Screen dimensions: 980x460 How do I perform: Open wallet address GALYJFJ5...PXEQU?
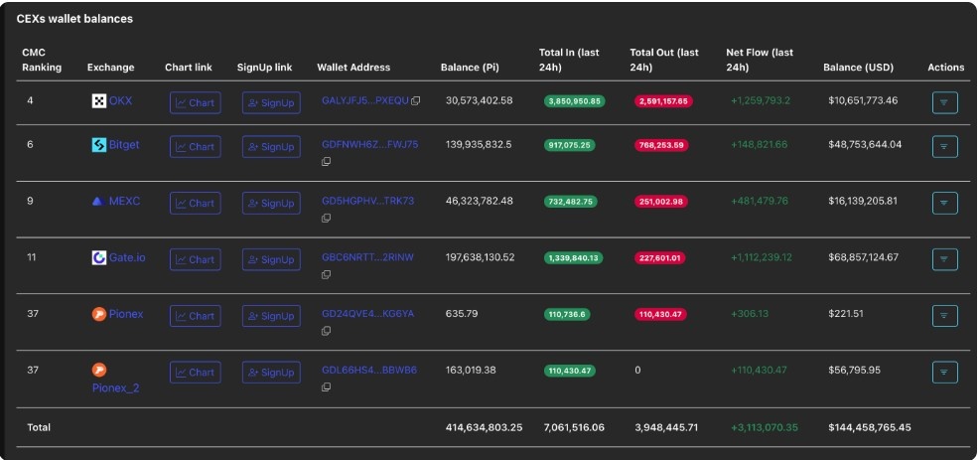(365, 100)
